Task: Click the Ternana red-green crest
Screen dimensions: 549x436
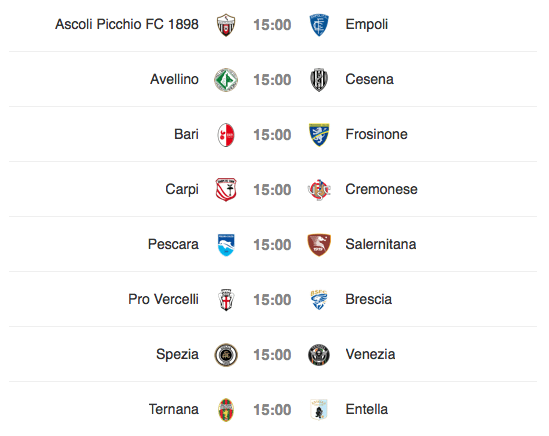Action: point(226,410)
